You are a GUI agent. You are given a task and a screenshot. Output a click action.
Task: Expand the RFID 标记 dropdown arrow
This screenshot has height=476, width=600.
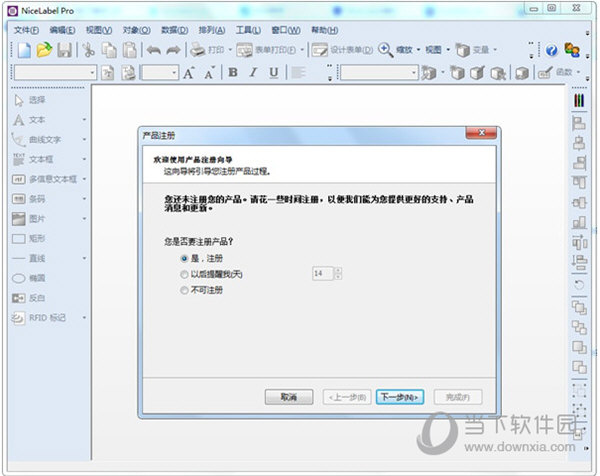(x=84, y=318)
